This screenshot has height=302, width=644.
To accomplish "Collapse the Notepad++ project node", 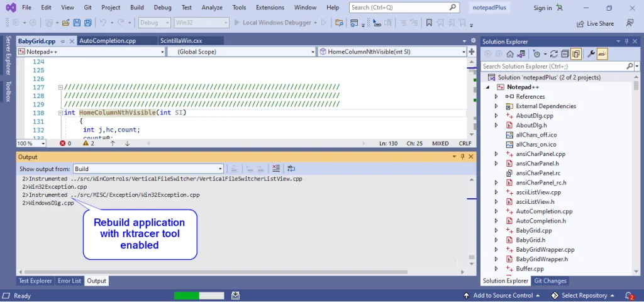I will 488,87.
